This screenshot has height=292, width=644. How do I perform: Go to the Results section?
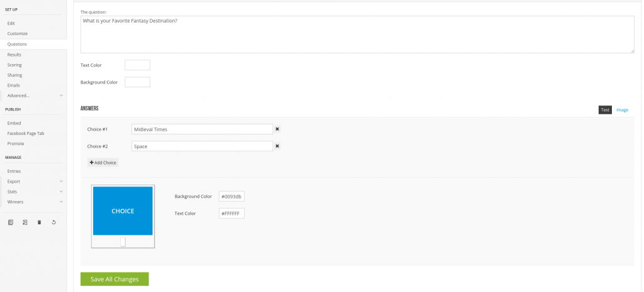tap(14, 55)
